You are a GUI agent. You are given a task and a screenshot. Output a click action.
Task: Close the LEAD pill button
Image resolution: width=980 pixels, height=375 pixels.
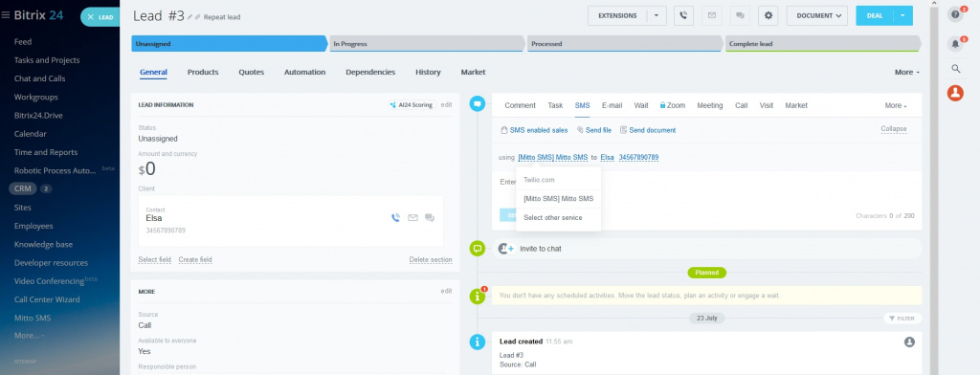click(91, 17)
